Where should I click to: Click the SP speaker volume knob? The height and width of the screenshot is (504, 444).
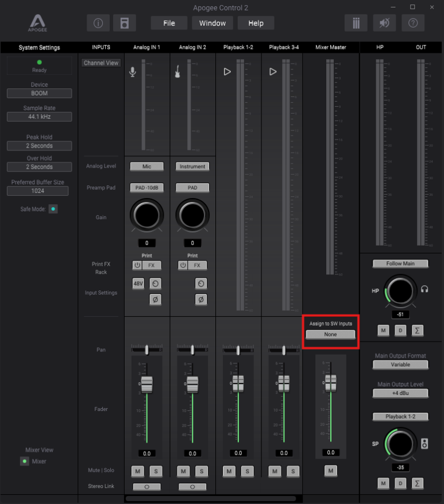tap(400, 444)
